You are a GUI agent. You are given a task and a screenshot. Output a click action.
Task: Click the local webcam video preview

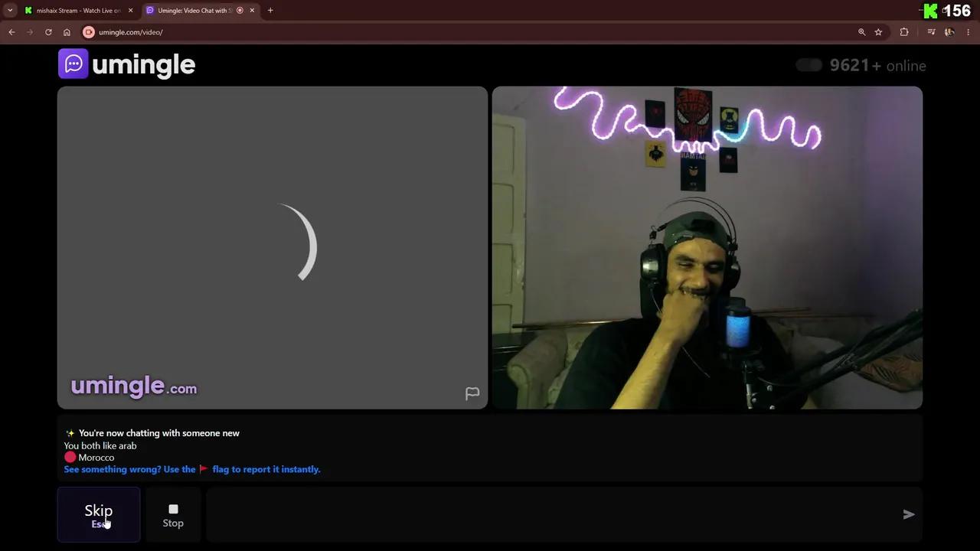tap(707, 247)
